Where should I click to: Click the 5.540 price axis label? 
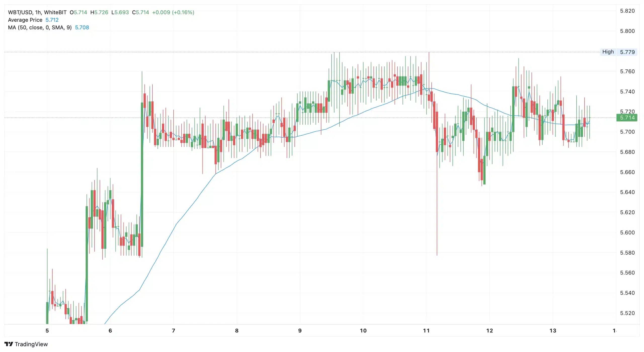coord(627,293)
